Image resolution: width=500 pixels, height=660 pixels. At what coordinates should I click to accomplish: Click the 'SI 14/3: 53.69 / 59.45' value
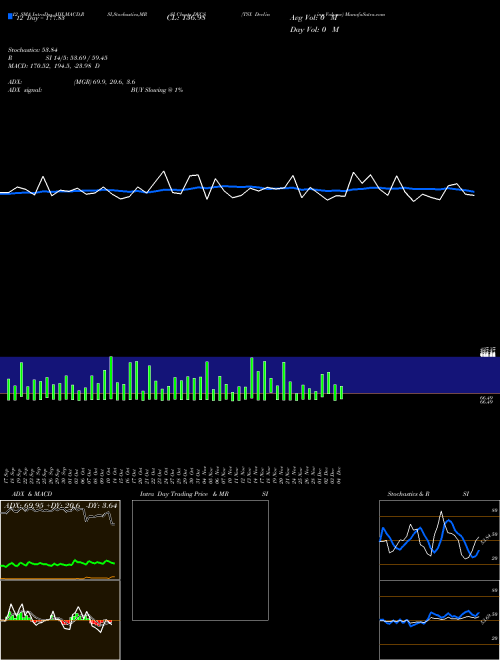pyautogui.click(x=76, y=58)
